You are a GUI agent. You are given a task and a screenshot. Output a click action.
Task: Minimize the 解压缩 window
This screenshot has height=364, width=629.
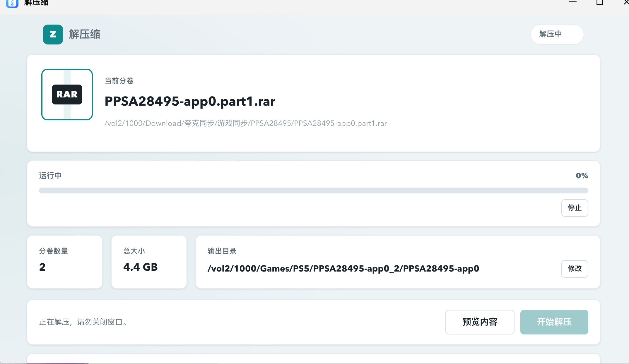573,2
